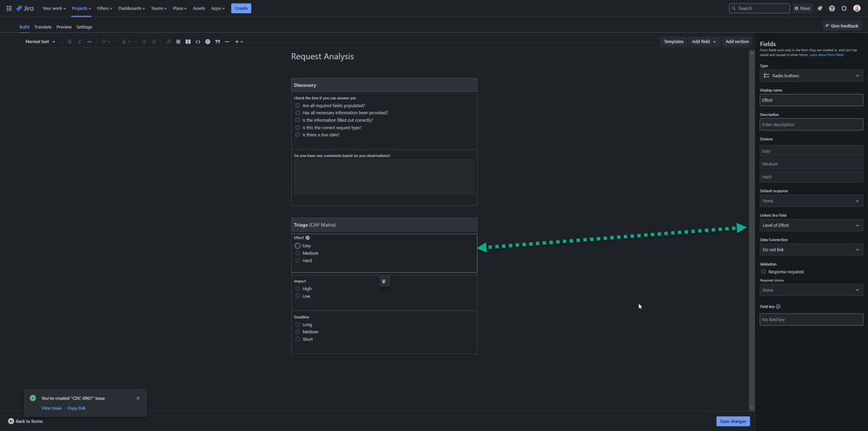Click the Save changes button
Image resolution: width=868 pixels, height=431 pixels.
[733, 421]
